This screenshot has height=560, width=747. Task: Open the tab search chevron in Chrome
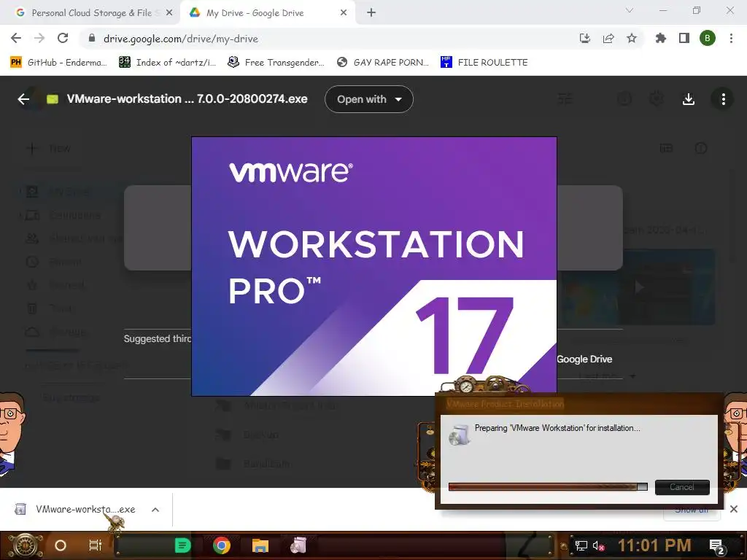pos(630,10)
